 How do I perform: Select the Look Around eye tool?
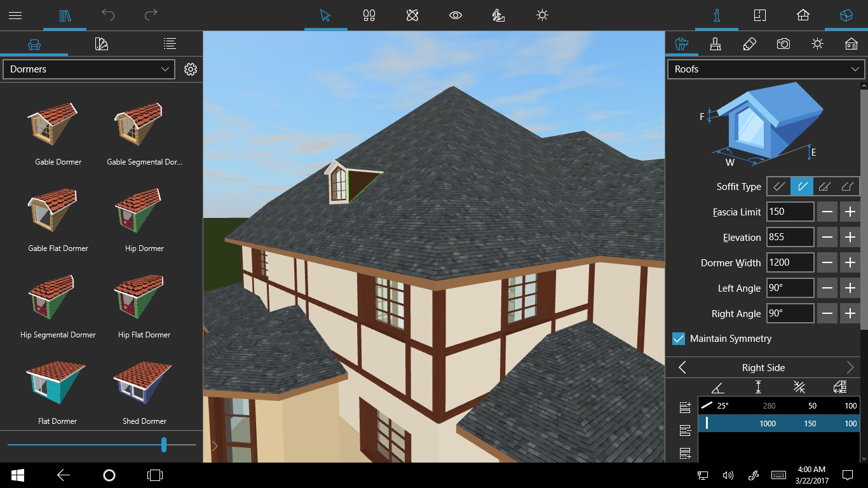coord(456,15)
